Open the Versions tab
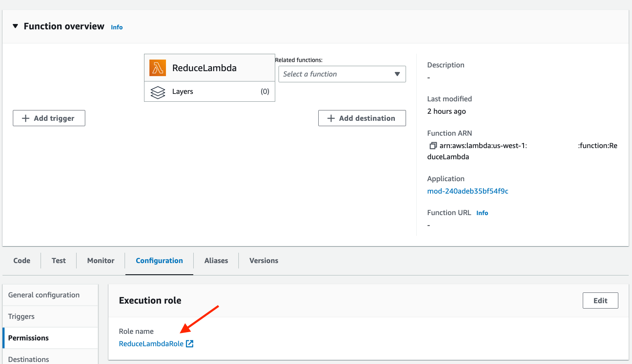 pyautogui.click(x=264, y=261)
